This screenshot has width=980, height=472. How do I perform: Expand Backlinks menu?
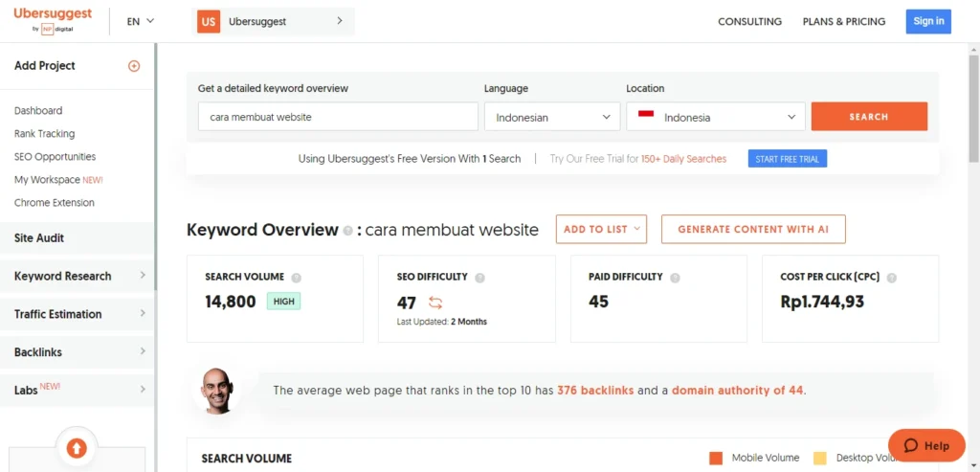tap(78, 352)
